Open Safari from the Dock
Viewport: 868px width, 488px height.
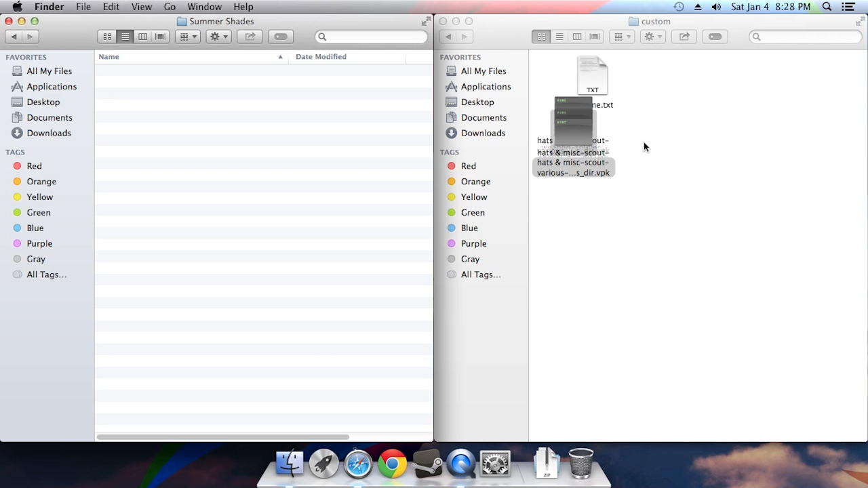[358, 464]
